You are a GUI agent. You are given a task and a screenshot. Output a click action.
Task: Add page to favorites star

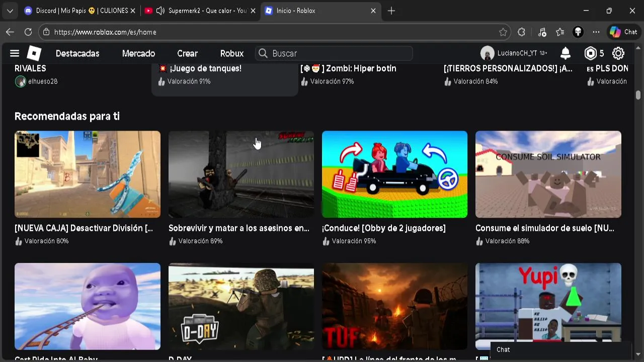[503, 32]
